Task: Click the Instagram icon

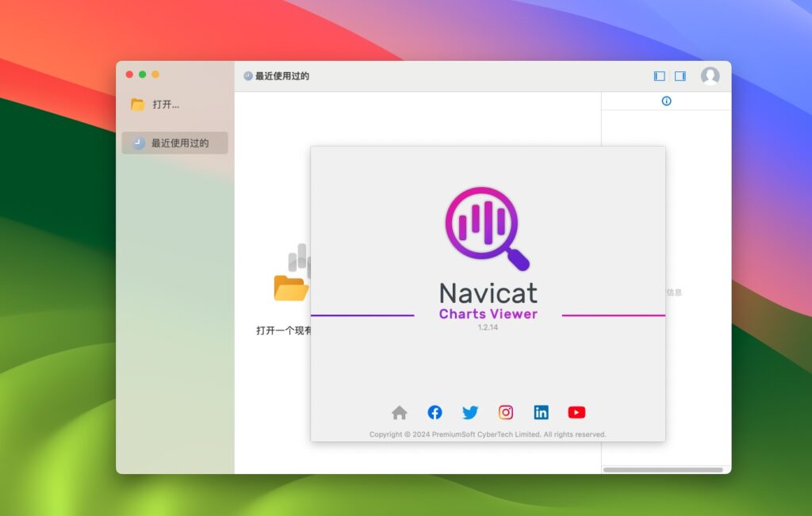Action: pos(506,411)
